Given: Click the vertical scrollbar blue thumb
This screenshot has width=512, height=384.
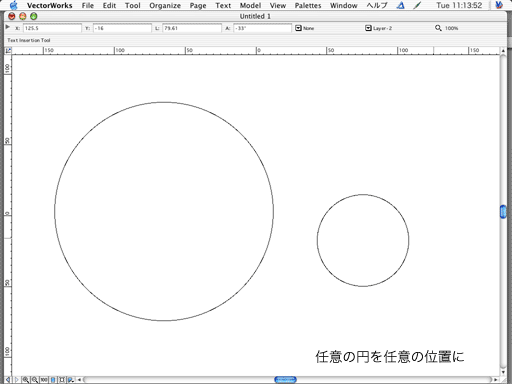Looking at the screenshot, I should pos(503,212).
